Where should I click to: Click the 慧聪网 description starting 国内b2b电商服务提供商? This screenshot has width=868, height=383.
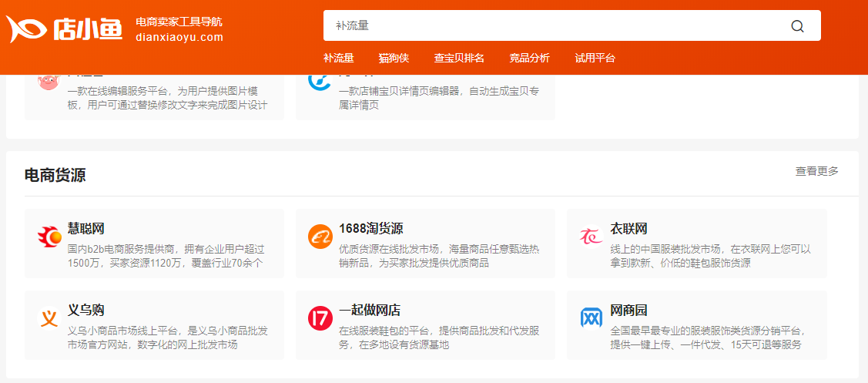point(166,256)
